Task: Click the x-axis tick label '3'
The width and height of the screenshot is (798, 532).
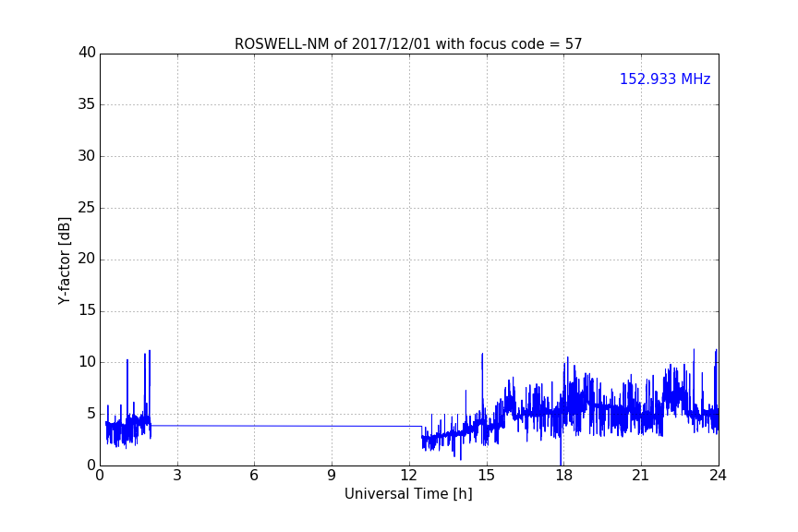Action: pos(177,476)
